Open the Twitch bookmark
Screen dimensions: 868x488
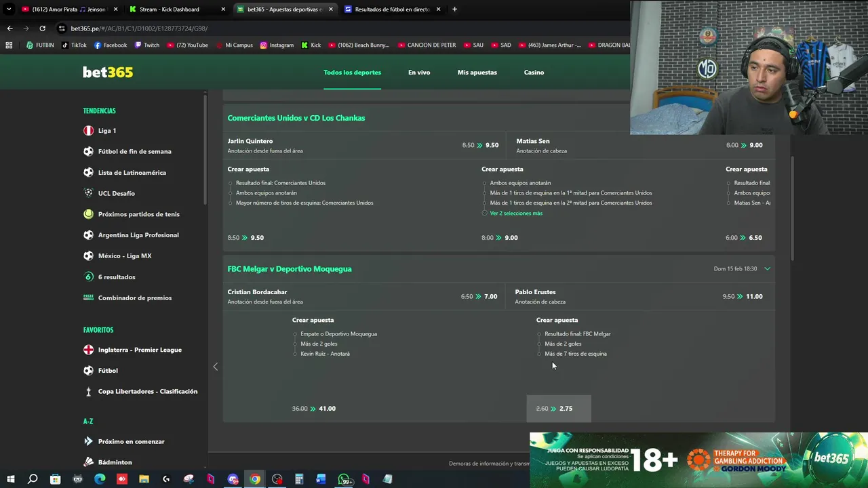[147, 45]
